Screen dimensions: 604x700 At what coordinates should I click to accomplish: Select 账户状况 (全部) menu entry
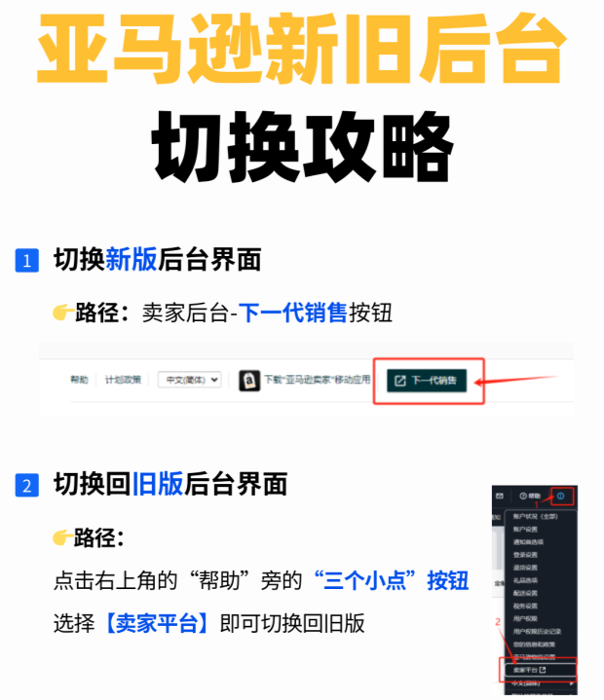pos(535,517)
